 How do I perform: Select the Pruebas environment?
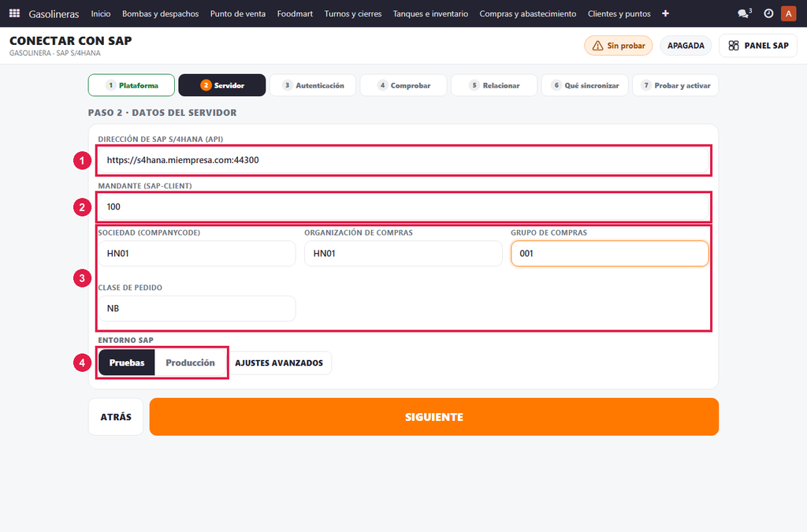point(127,363)
